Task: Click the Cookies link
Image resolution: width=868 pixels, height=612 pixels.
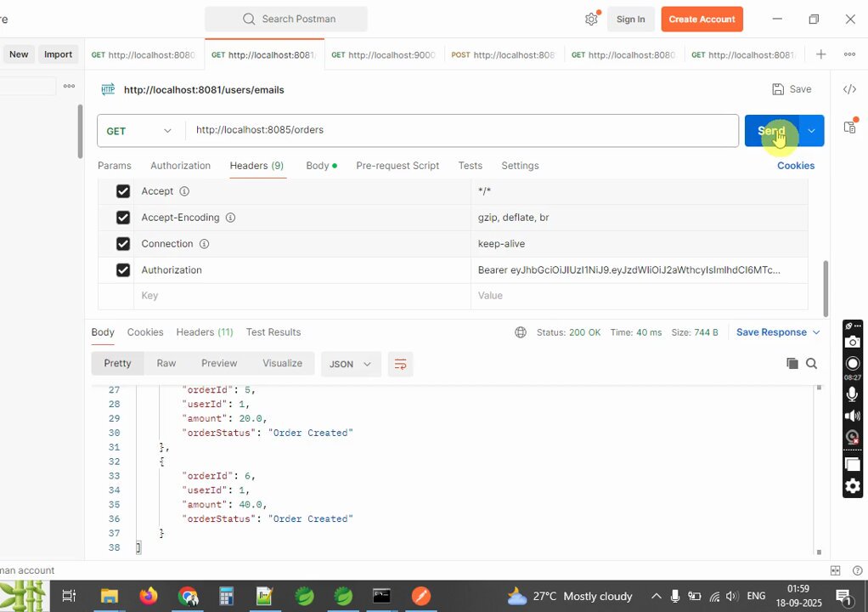Action: (x=796, y=166)
